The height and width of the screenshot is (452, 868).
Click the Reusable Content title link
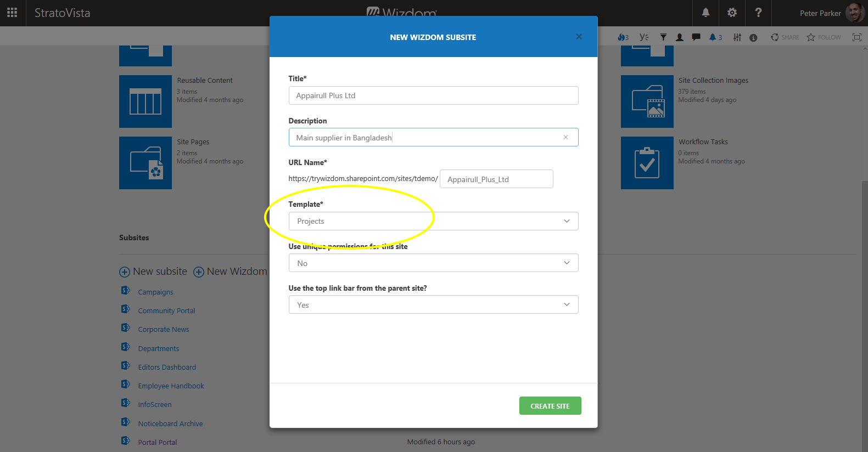click(x=205, y=80)
